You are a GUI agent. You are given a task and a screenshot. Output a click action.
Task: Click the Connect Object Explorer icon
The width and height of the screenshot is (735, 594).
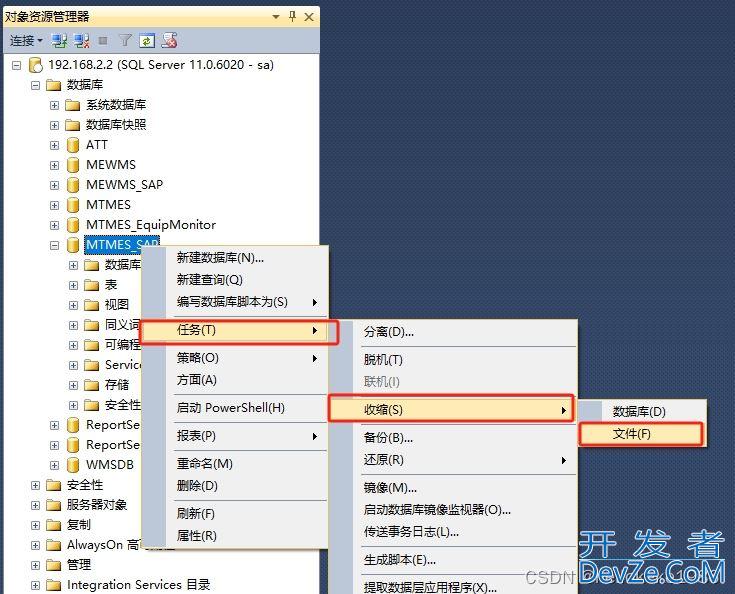pos(60,41)
